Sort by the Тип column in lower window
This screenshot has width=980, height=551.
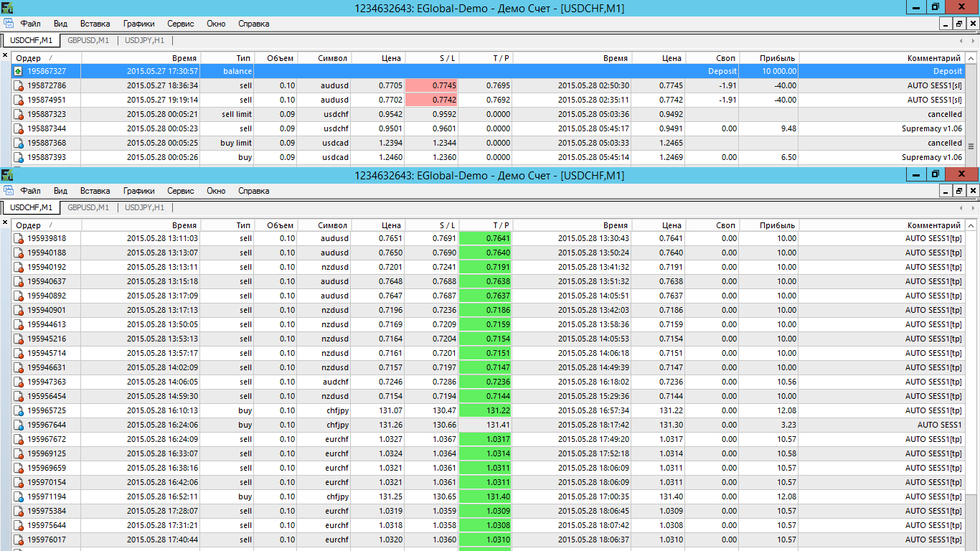(227, 225)
